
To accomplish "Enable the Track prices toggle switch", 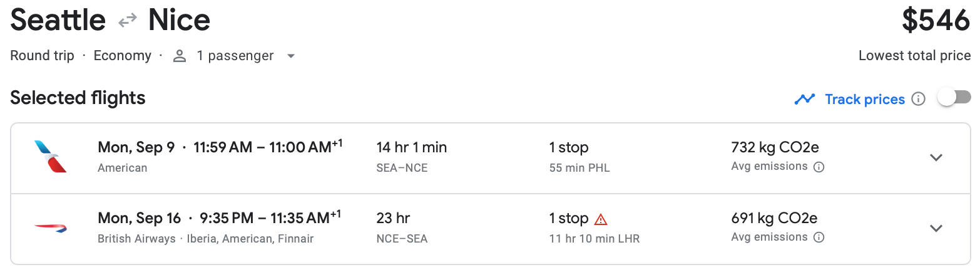I will 954,98.
